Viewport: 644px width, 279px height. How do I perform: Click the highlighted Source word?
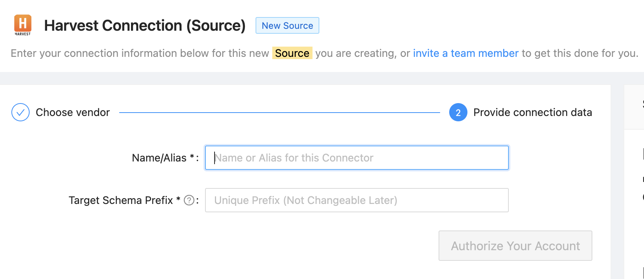point(292,53)
